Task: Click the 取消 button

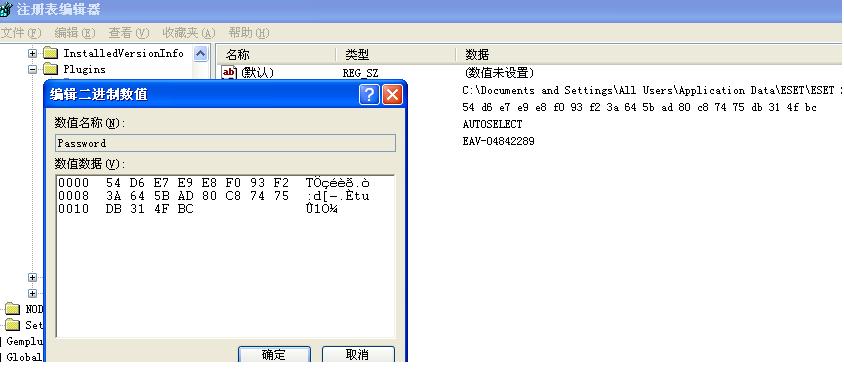Action: pos(358,354)
